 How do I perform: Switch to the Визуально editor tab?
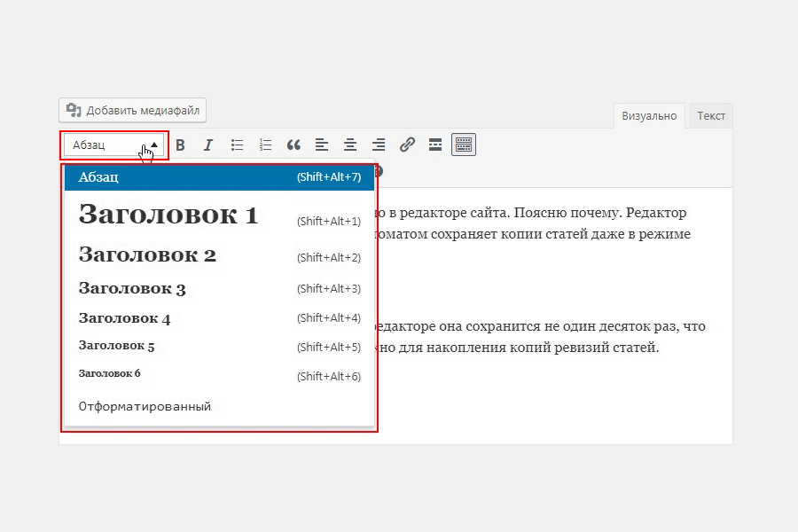click(x=649, y=116)
